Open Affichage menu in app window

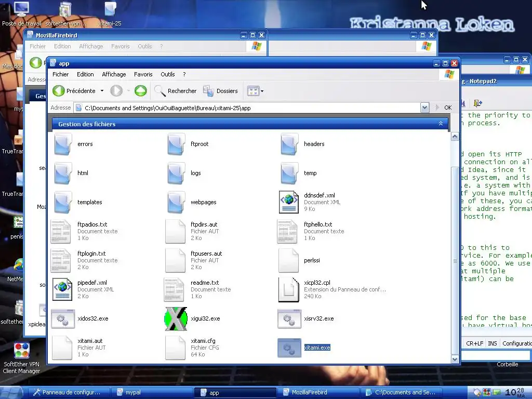(x=114, y=74)
